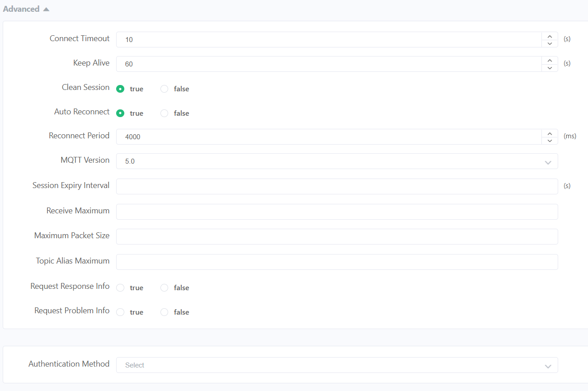
Task: Increase Keep Alive with up arrow
Action: (x=550, y=60)
